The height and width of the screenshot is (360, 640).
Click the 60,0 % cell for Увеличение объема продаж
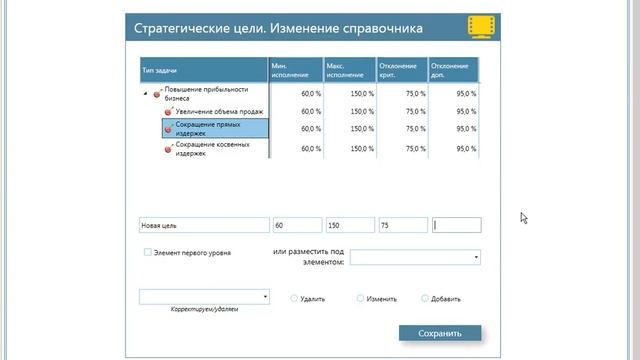click(311, 111)
